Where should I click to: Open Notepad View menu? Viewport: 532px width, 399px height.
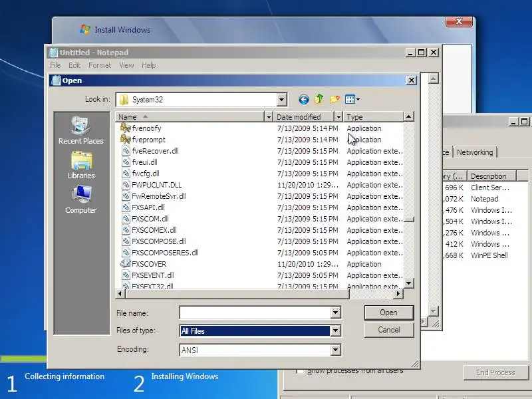[x=126, y=65]
